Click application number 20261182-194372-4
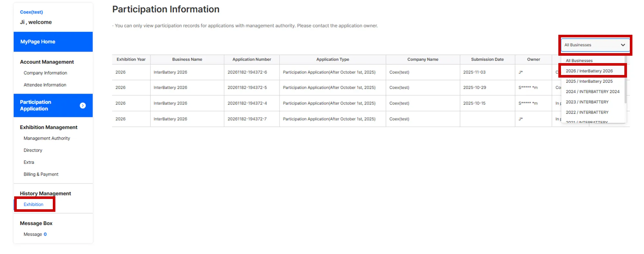 (x=247, y=103)
